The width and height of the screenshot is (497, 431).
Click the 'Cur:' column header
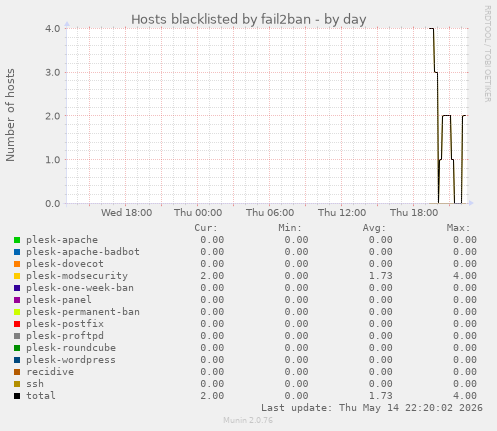(206, 228)
